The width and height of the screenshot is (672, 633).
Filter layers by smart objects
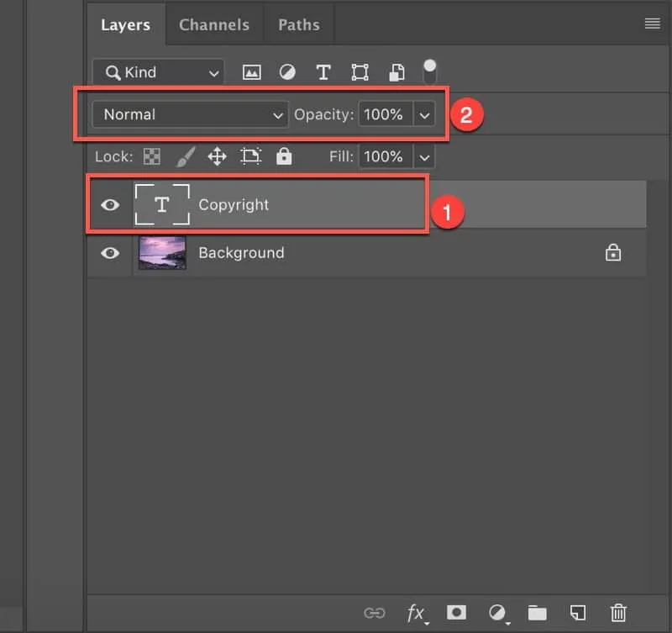pos(396,72)
